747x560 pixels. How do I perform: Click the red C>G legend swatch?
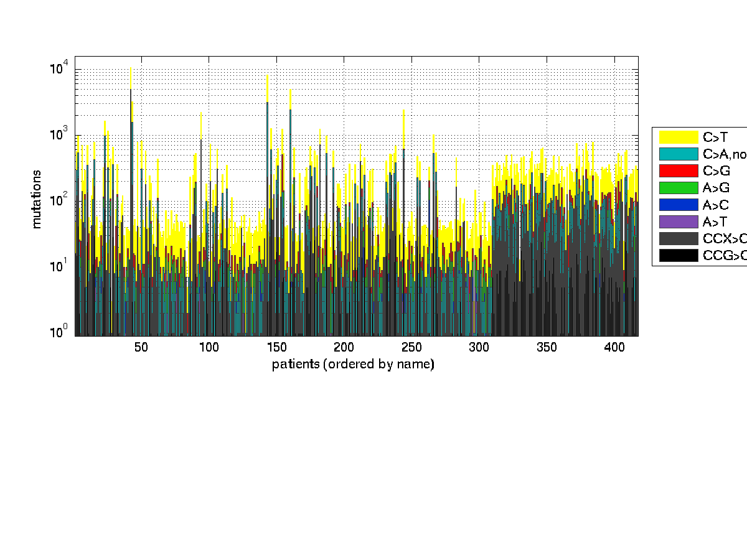(678, 170)
